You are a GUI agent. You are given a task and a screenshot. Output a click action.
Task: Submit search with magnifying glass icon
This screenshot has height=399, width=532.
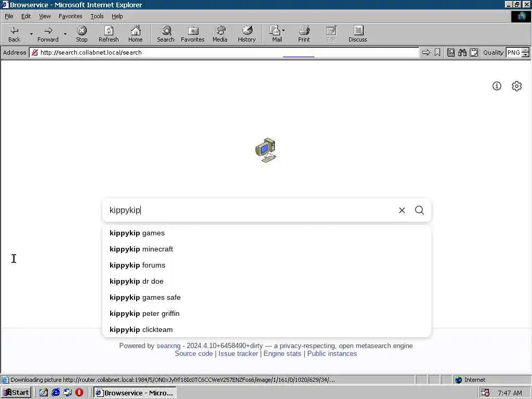(419, 210)
